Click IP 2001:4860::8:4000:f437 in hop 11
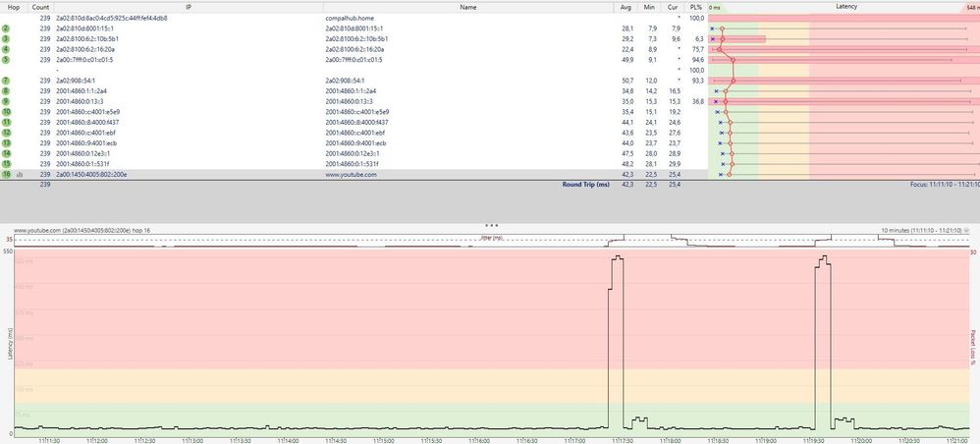 (86, 123)
